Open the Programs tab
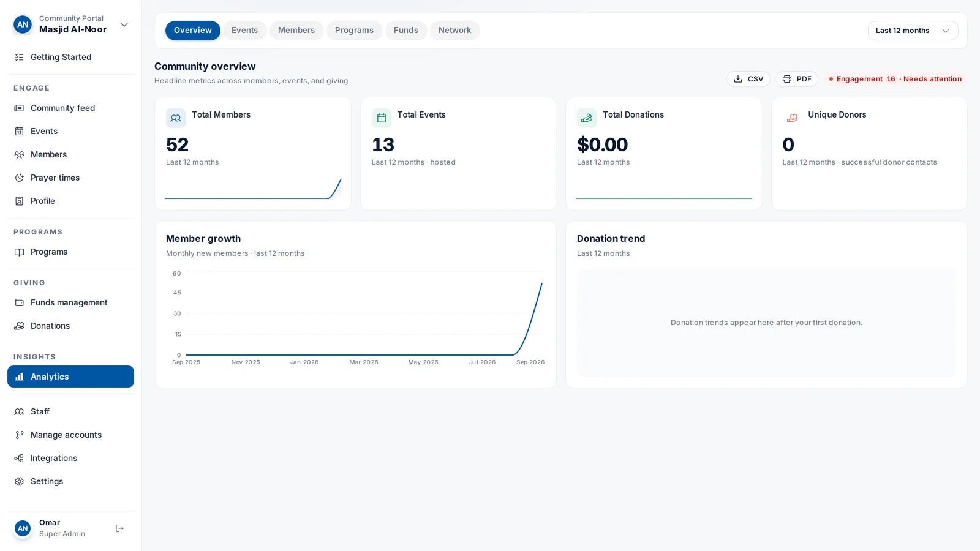Screen dimensions: 980x551 [354, 30]
